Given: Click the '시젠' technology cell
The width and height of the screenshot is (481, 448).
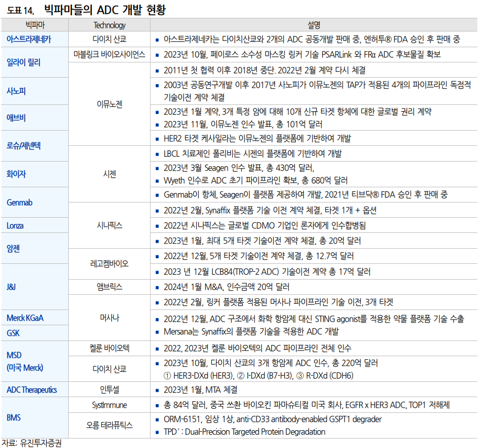Looking at the screenshot, I should click(x=110, y=174).
